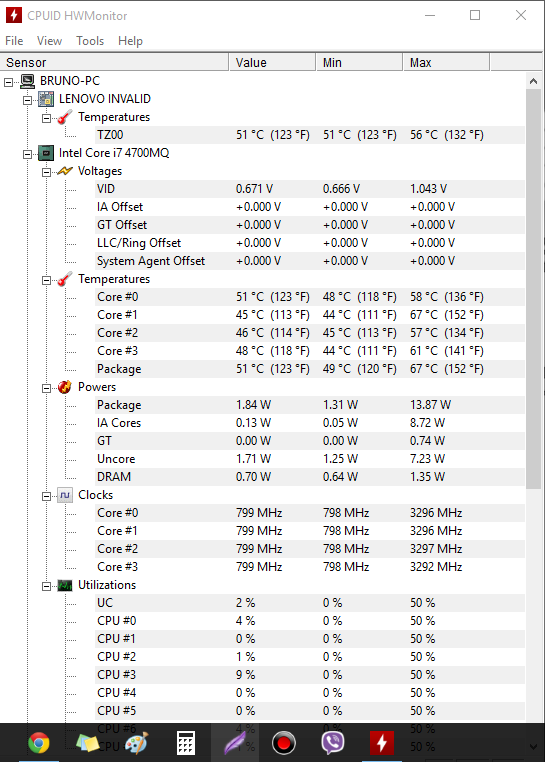
Task: Click the Clocks waveform icon
Action: click(x=65, y=495)
